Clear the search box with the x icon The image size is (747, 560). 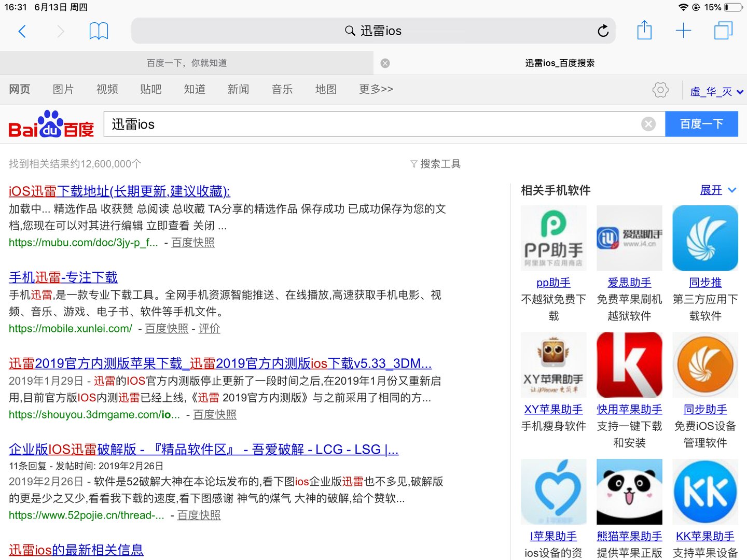pyautogui.click(x=648, y=123)
